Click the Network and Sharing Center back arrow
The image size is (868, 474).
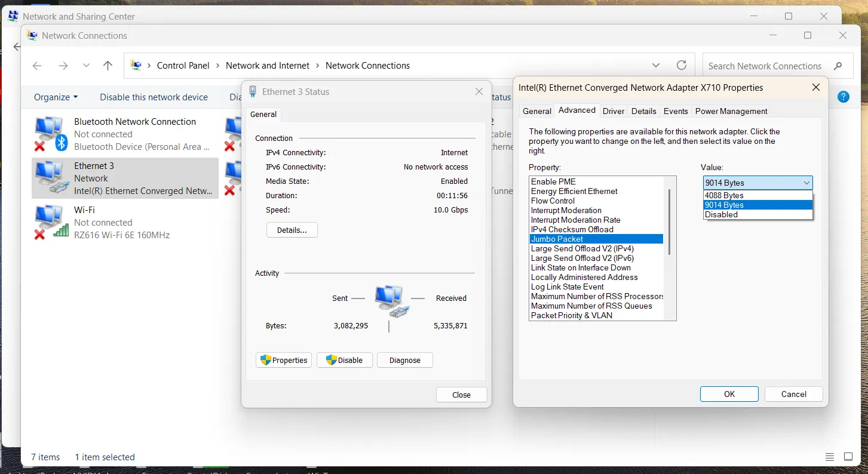(x=17, y=47)
